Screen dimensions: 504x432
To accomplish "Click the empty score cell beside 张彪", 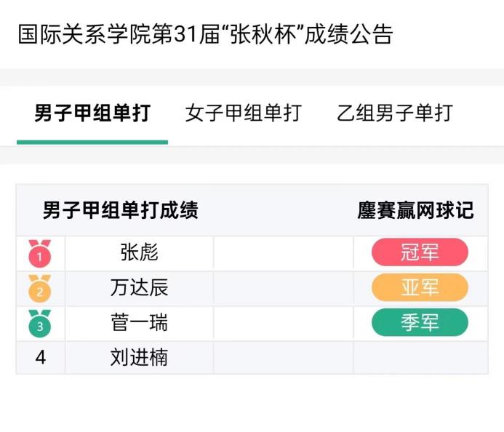I will click(283, 252).
